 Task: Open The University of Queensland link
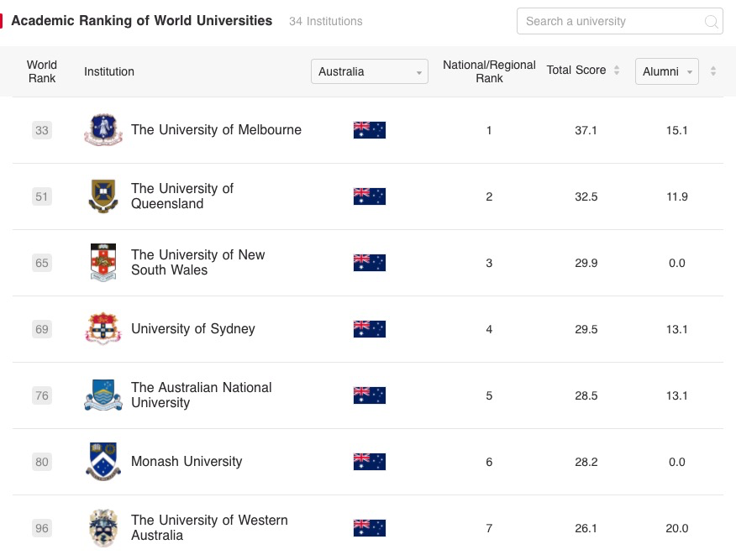[x=182, y=196]
